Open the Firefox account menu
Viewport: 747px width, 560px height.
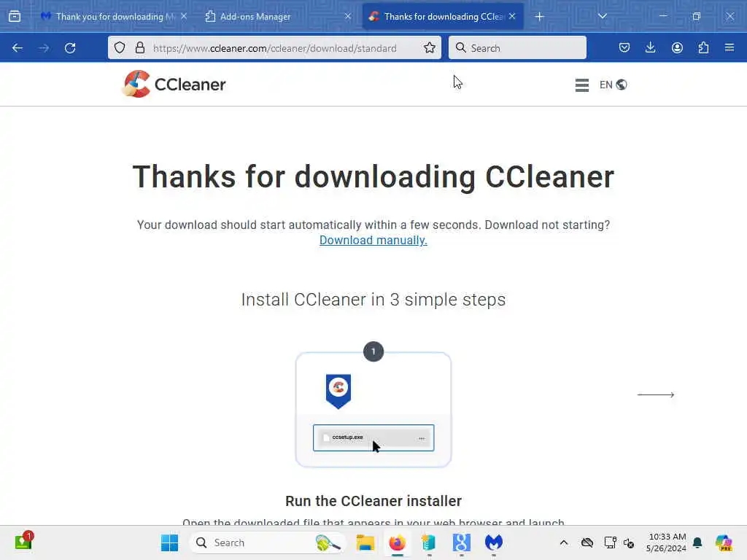point(677,47)
